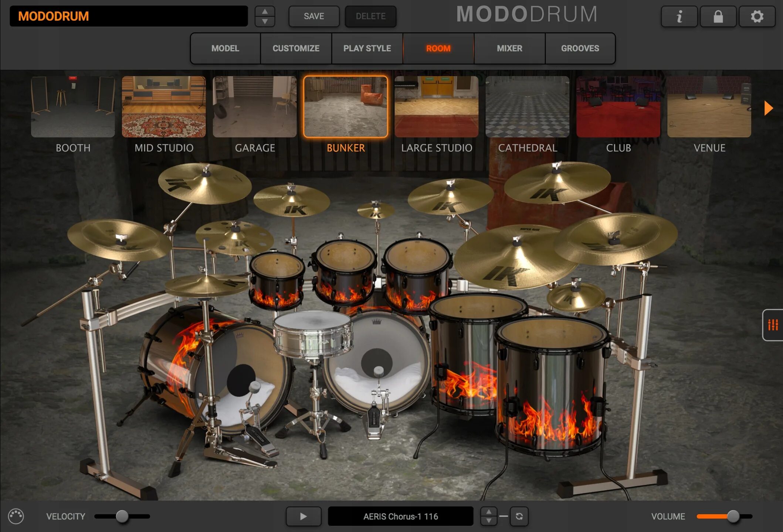
Task: Open the mixer sliders side panel icon
Action: pos(773,325)
